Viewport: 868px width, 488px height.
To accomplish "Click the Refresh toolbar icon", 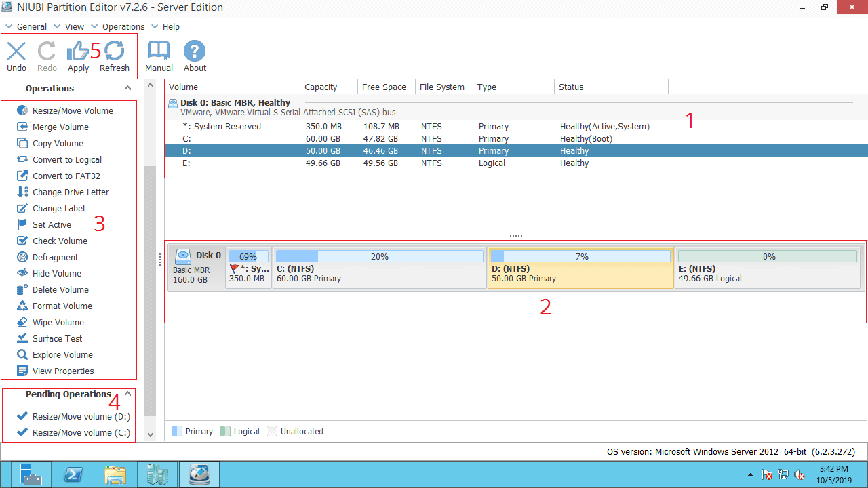I will pos(115,52).
